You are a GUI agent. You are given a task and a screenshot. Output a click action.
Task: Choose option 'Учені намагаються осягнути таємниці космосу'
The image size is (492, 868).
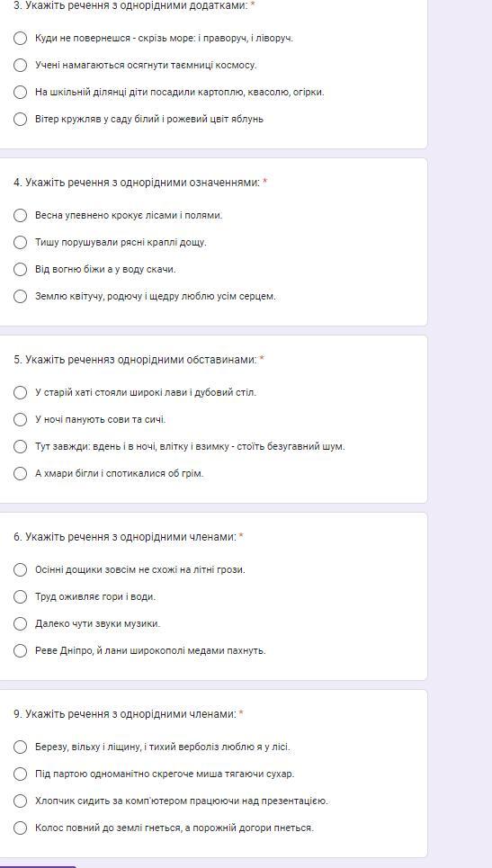click(20, 66)
